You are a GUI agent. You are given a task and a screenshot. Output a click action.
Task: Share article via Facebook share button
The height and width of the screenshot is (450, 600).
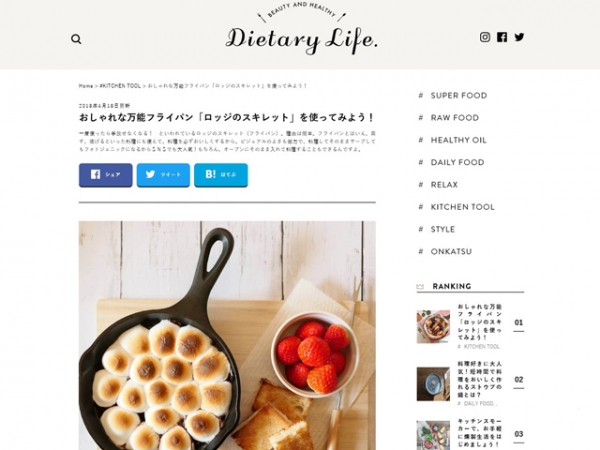pos(106,175)
